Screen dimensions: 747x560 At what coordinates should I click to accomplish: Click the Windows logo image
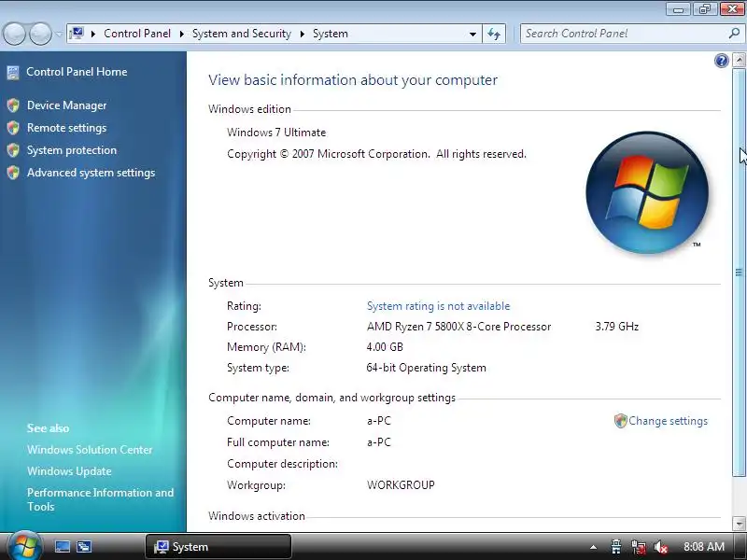(647, 192)
